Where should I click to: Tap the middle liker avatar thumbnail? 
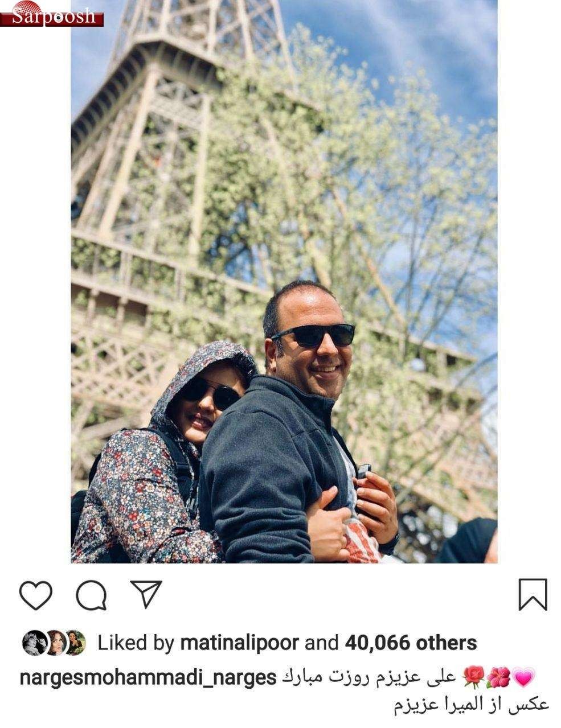55,643
